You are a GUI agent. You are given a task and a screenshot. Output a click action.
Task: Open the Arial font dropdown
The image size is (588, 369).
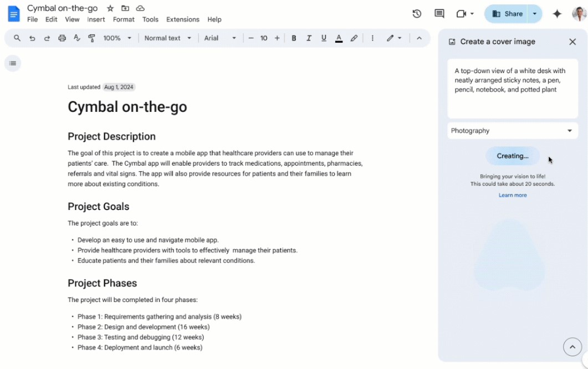(220, 38)
